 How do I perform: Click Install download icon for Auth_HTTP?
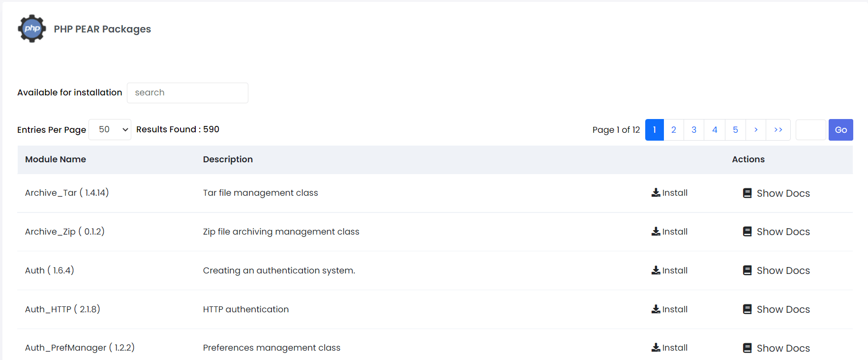tap(656, 309)
